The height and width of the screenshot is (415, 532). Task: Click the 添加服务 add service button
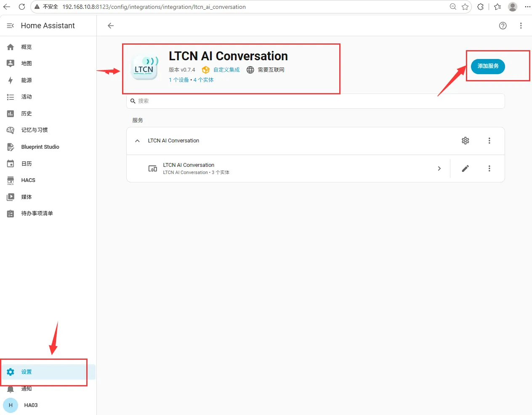(488, 66)
